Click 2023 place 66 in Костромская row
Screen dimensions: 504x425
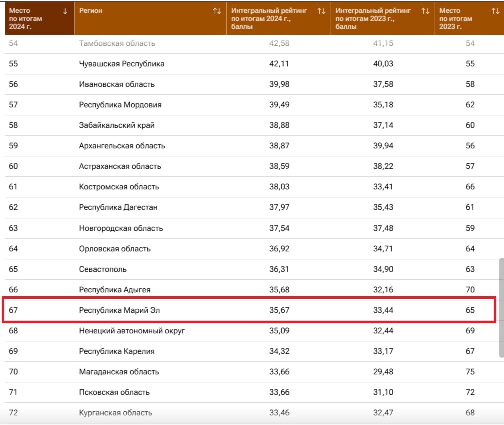470,187
